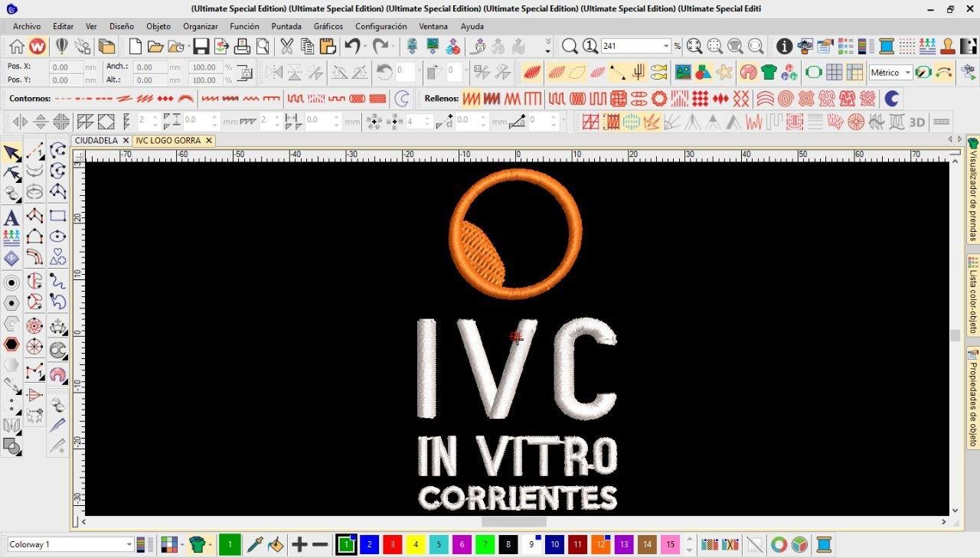Image resolution: width=980 pixels, height=558 pixels.
Task: Click the color picker eyedropper icon
Action: 255,545
